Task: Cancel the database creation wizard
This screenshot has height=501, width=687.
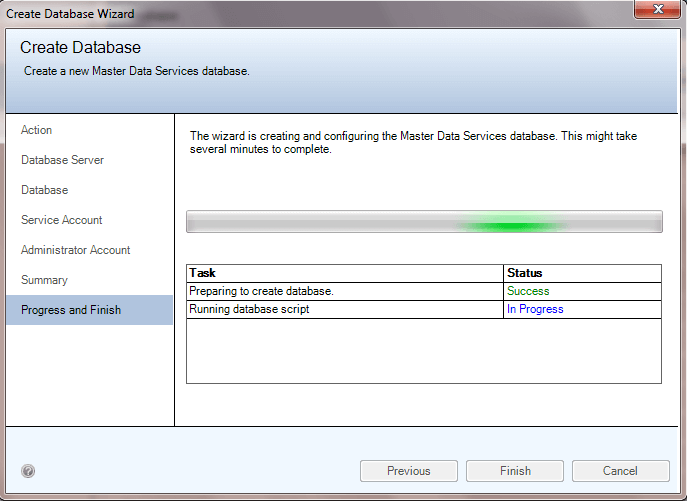Action: (x=620, y=471)
